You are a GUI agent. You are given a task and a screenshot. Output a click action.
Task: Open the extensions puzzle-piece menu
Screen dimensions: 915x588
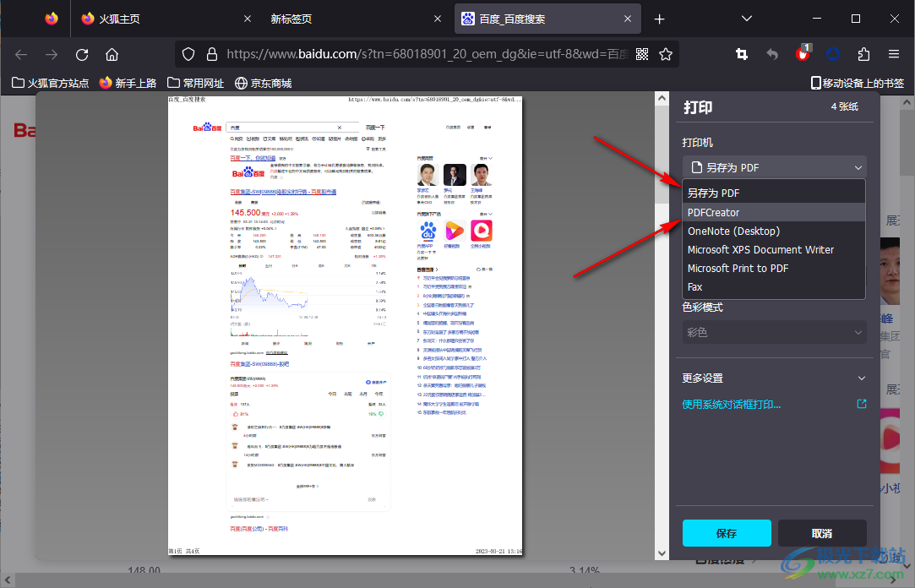pyautogui.click(x=863, y=54)
